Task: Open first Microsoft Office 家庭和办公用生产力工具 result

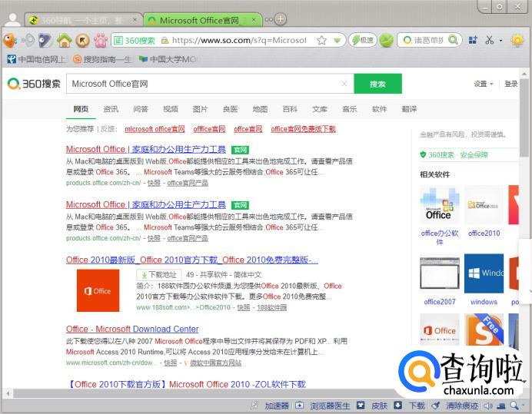Action: (x=146, y=149)
